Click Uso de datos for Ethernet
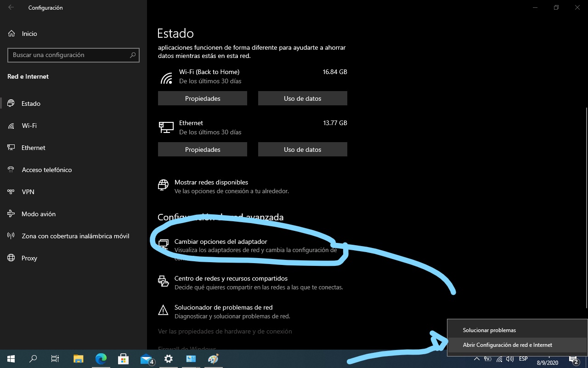This screenshot has height=368, width=588. point(302,149)
